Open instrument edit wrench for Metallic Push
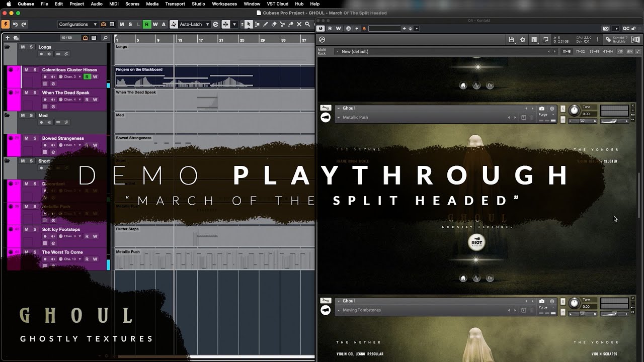This screenshot has width=644, height=362. tap(326, 108)
